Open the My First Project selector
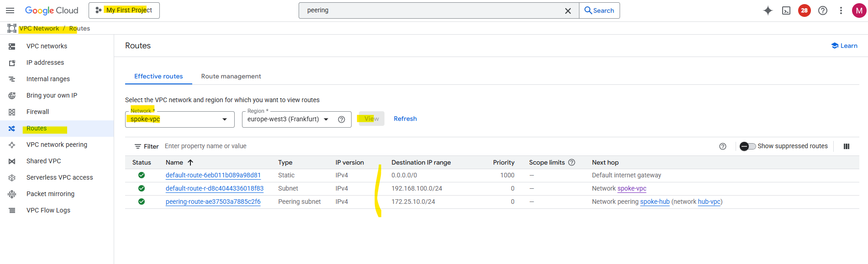The image size is (868, 264). click(124, 10)
